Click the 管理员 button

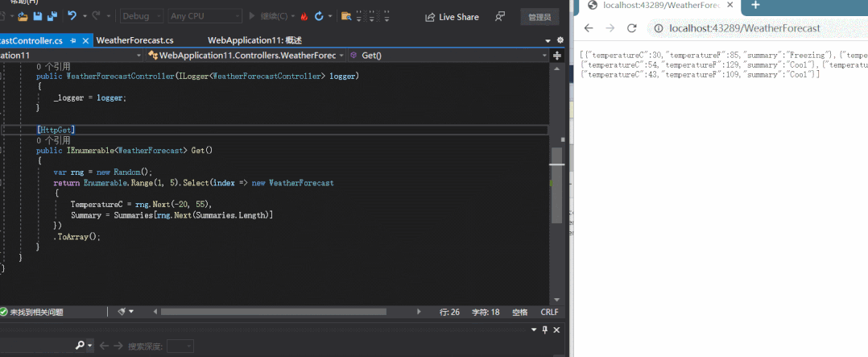539,17
